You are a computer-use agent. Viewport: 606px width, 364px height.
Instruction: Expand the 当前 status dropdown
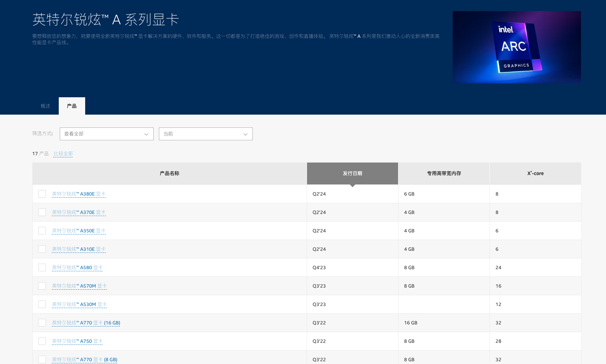pos(205,134)
